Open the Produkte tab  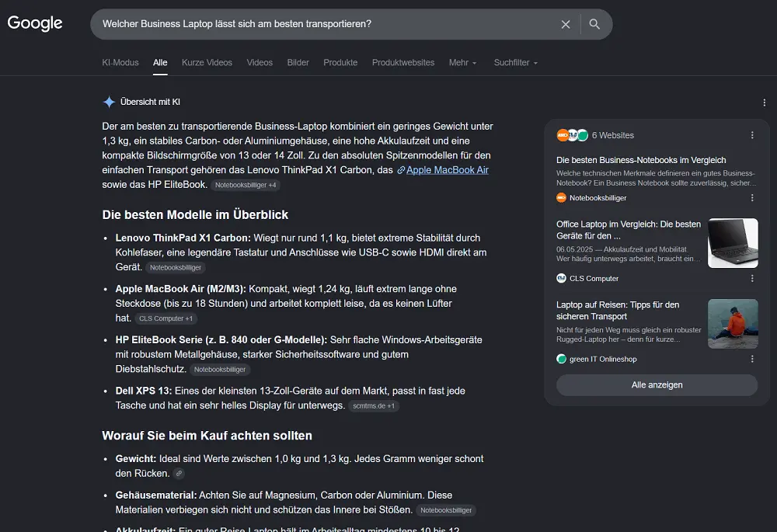click(340, 62)
